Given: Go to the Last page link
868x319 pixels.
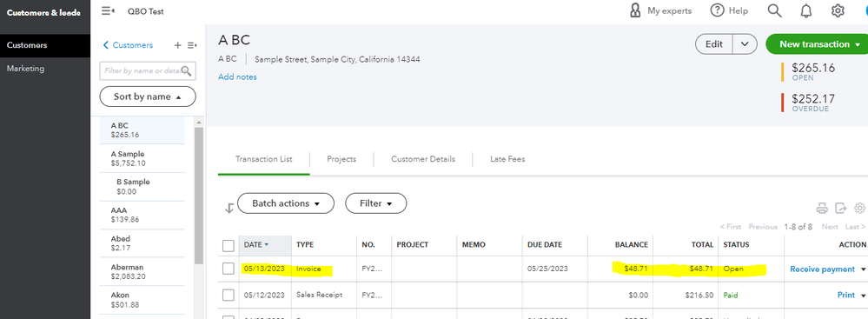Looking at the screenshot, I should [855, 227].
